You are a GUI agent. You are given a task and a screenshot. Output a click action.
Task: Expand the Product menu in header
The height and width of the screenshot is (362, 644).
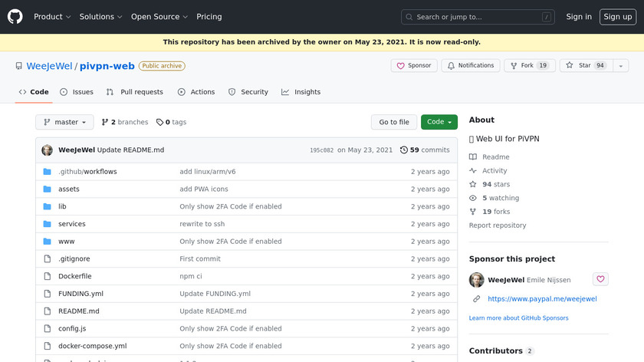52,17
